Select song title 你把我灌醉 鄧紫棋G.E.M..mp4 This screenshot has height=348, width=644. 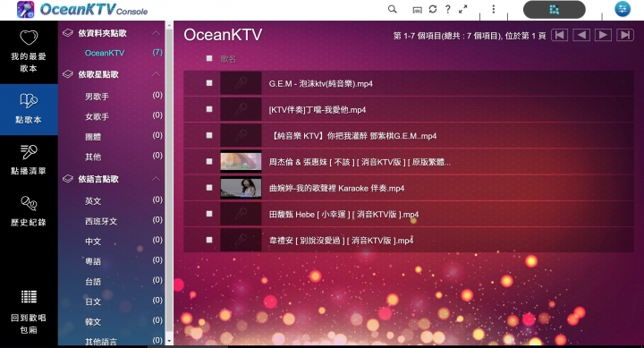[352, 136]
